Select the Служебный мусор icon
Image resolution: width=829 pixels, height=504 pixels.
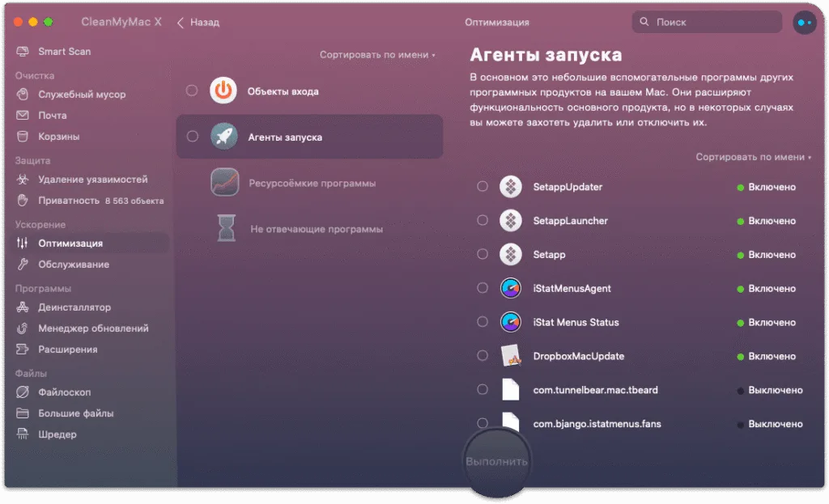tap(22, 95)
